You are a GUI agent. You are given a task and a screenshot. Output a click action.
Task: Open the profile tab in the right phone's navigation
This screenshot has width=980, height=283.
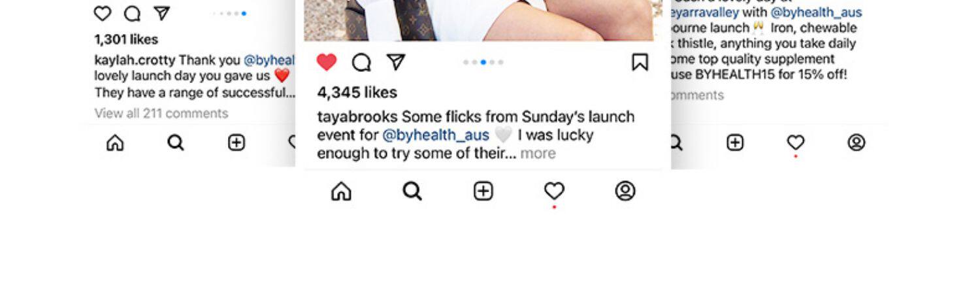coord(856,142)
